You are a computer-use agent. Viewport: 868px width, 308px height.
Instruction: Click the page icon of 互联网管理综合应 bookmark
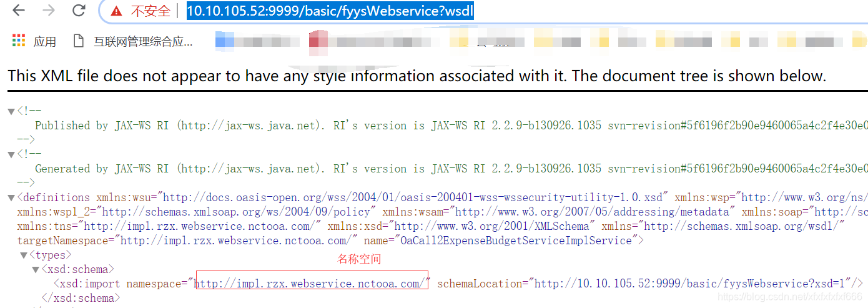click(79, 41)
